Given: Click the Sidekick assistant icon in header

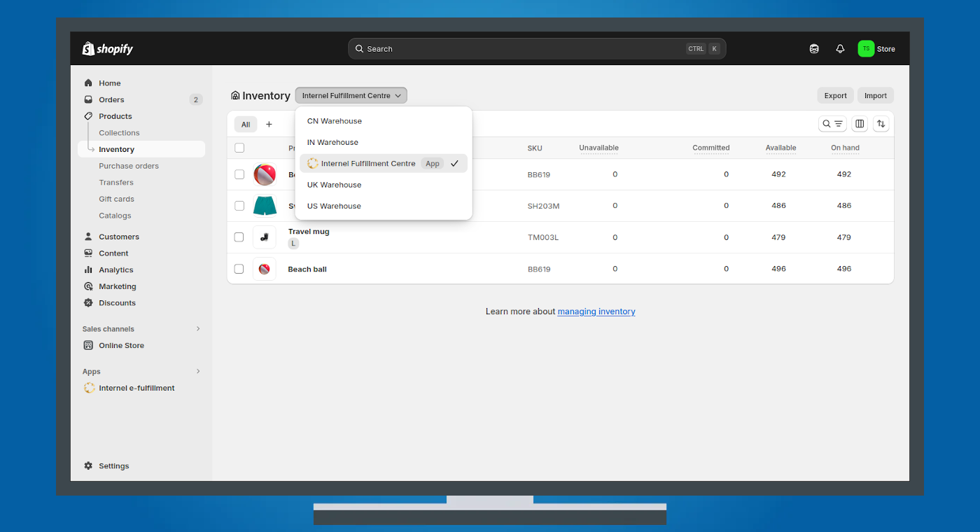Looking at the screenshot, I should 814,49.
